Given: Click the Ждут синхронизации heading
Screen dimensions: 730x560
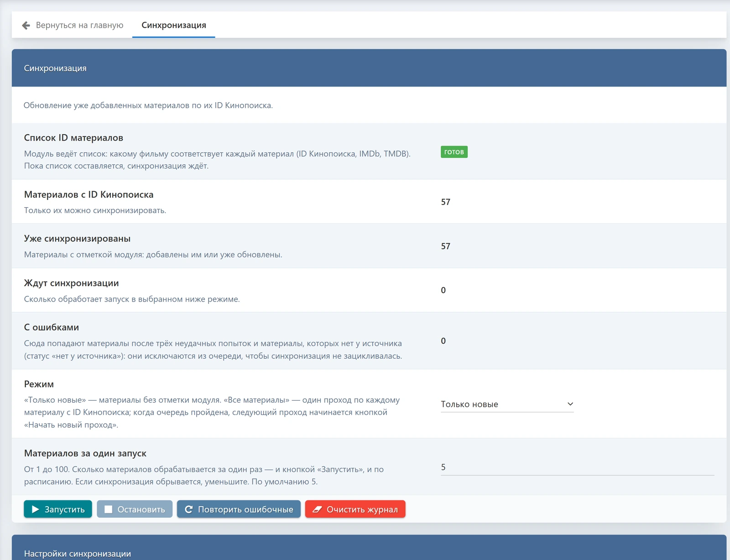Looking at the screenshot, I should coord(71,283).
